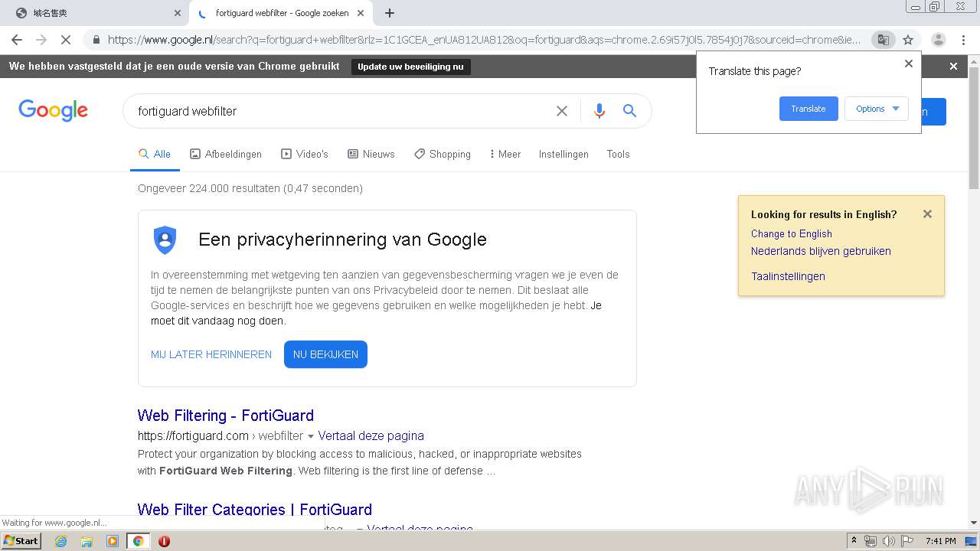
Task: Click Vertaal deze pagina link
Action: (371, 435)
